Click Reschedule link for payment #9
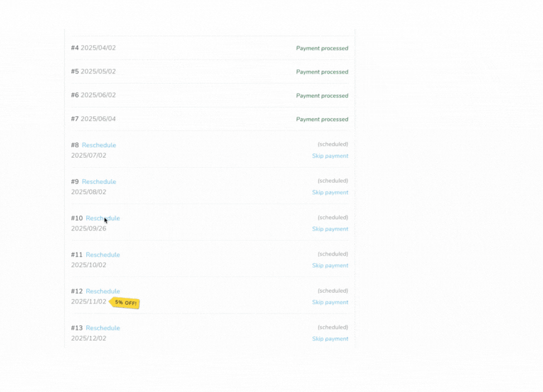This screenshot has height=392, width=543. pos(99,182)
